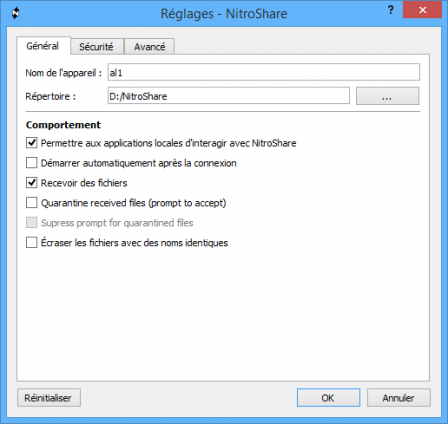448x424 pixels.
Task: Click the Nom de l'appareil label
Action: pyautogui.click(x=63, y=73)
